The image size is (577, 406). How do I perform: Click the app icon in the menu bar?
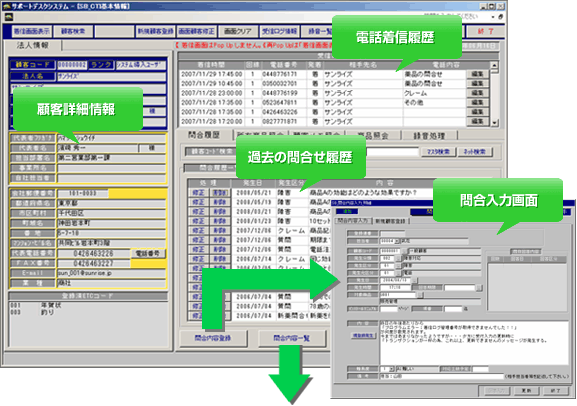point(9,17)
